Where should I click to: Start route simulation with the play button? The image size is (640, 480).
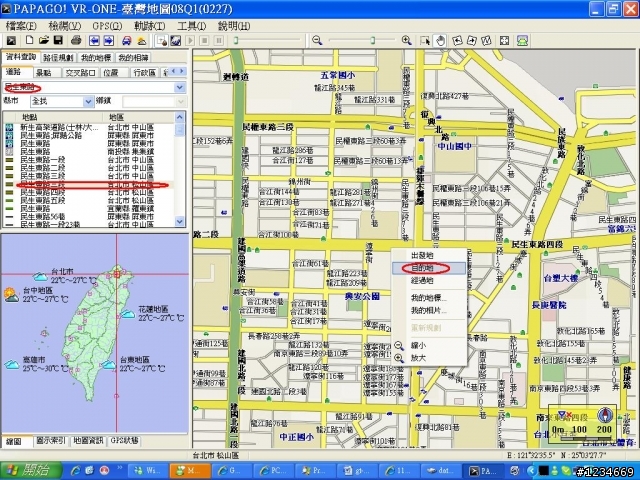tap(190, 40)
